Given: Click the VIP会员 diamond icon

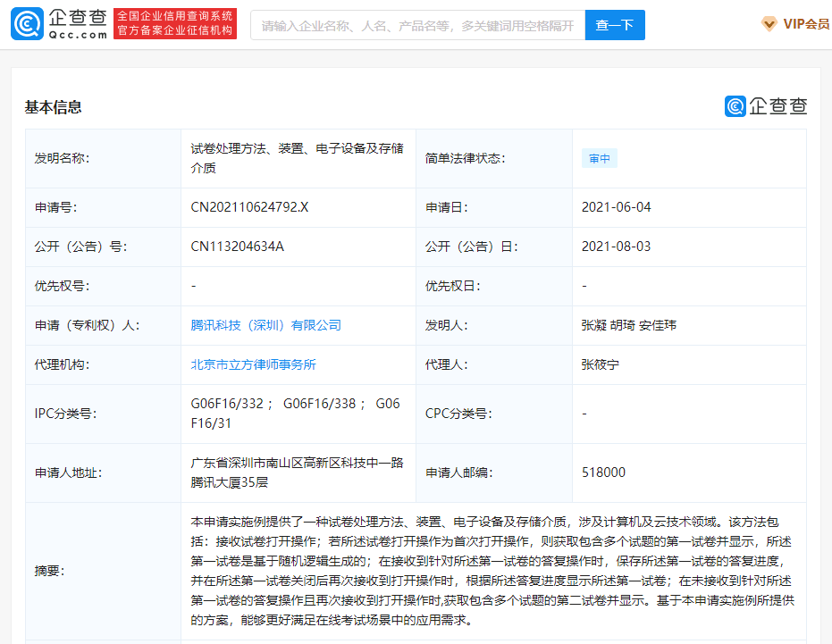Looking at the screenshot, I should pos(769,24).
